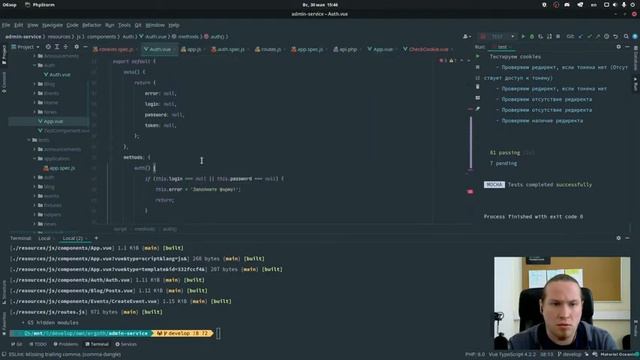640x360 pixels.
Task: Hide the Terminal tool window
Action: pyautogui.click(x=627, y=238)
